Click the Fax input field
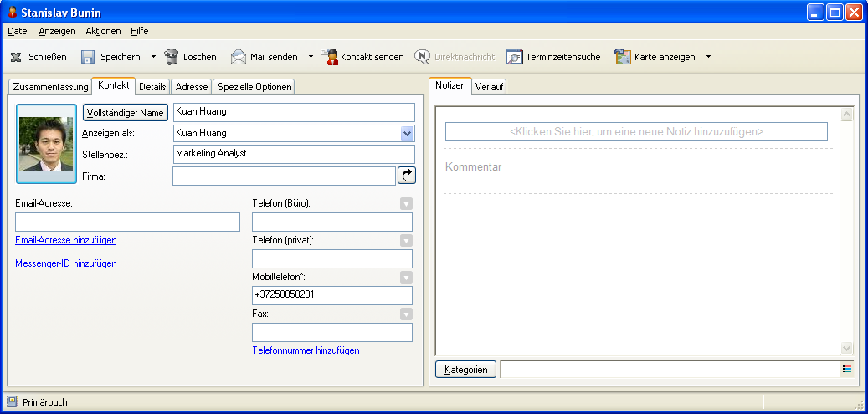The height and width of the screenshot is (414, 868). tap(332, 333)
